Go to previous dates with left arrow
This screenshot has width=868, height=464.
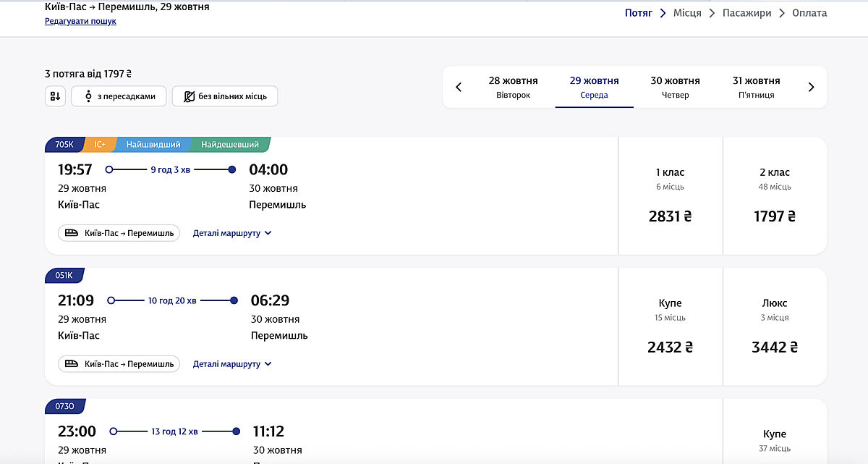tap(459, 88)
